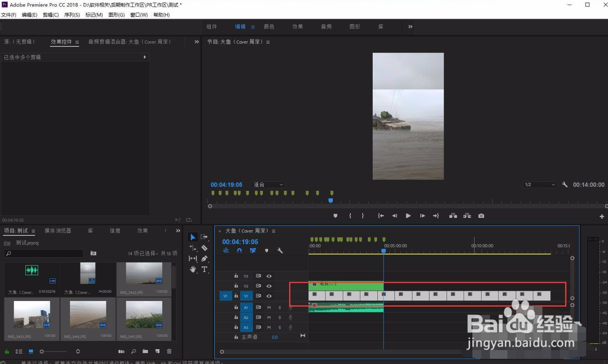Select the Hand tool

(x=193, y=269)
